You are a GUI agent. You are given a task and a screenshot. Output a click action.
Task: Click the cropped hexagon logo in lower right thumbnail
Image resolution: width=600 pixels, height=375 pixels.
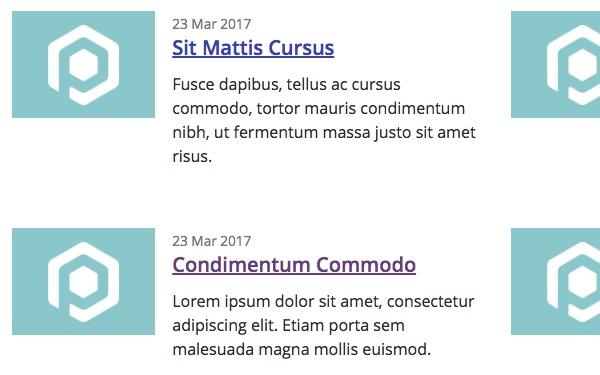tap(573, 282)
